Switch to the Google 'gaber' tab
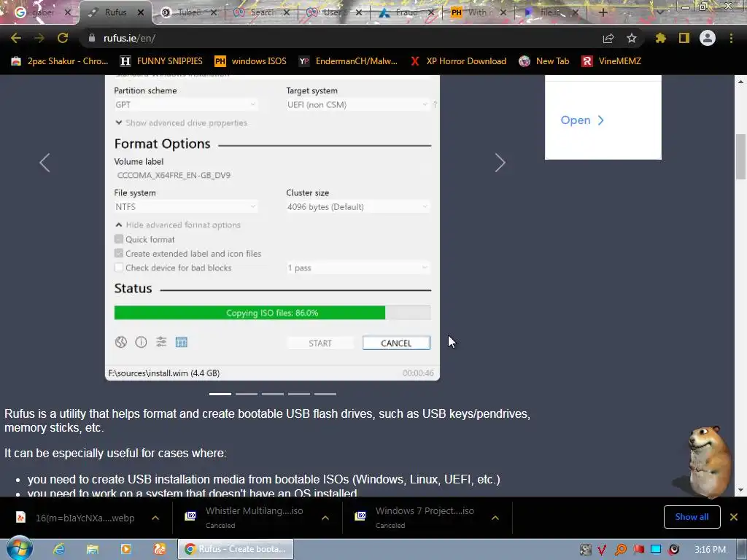The height and width of the screenshot is (560, 747). tap(42, 12)
